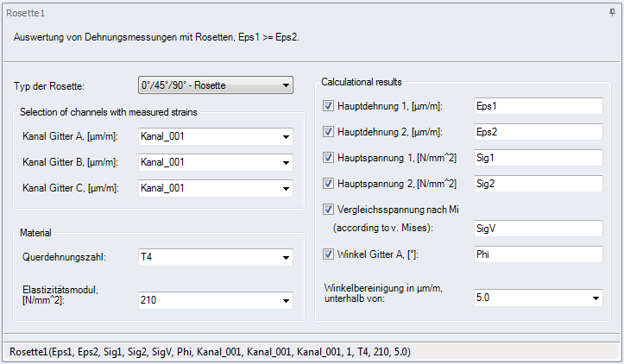
Task: Open the Kanal Gitter B channel list
Action: coord(285,162)
